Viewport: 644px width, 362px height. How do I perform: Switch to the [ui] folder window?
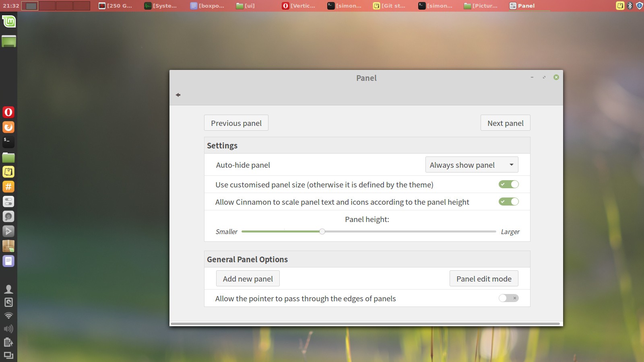(246, 6)
